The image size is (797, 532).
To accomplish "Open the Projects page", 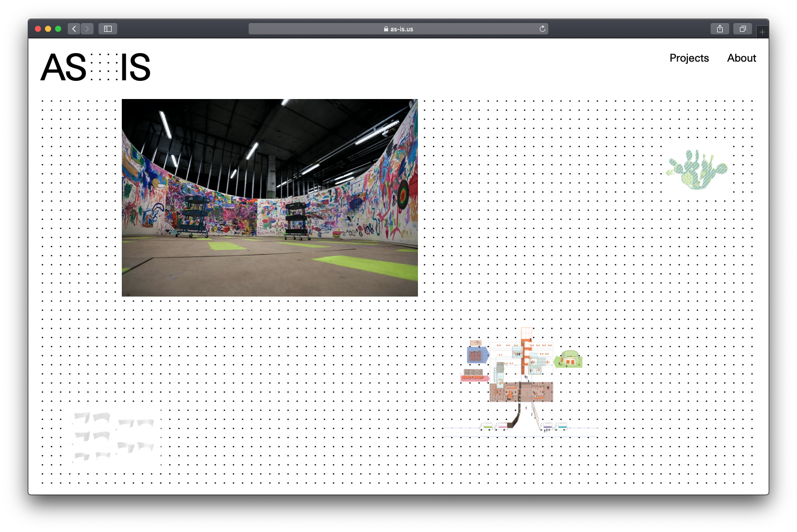I will click(689, 58).
